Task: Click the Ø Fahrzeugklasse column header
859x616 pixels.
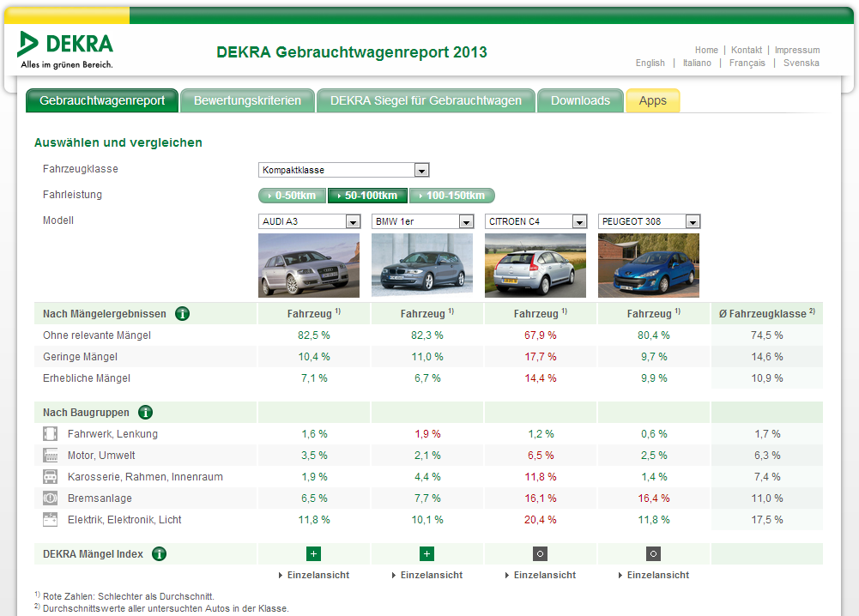Action: 767,314
